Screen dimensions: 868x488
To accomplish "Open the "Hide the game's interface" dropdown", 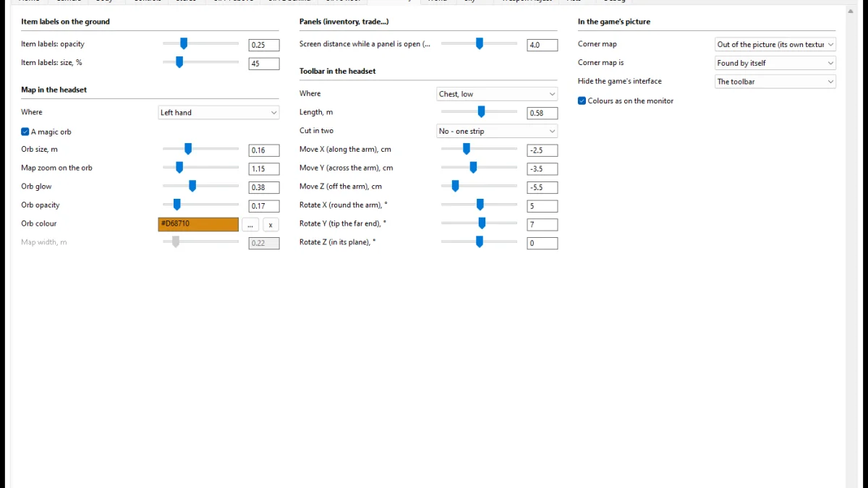I will tap(775, 82).
